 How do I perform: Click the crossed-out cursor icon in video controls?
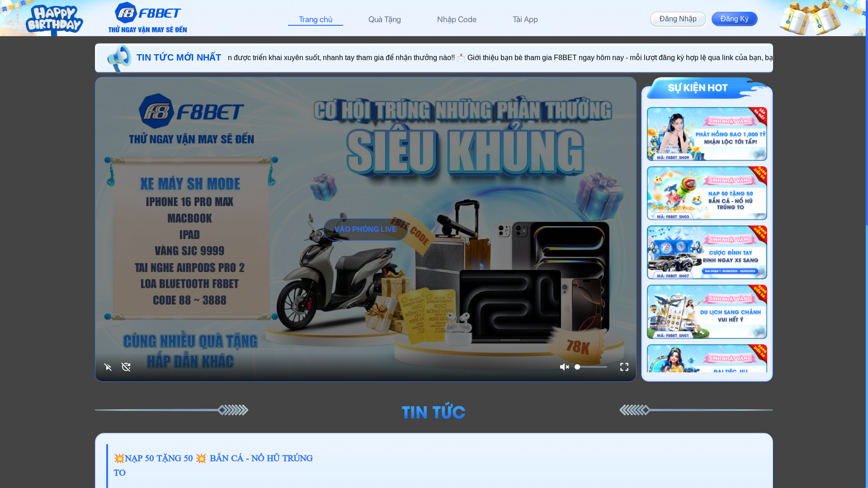pyautogui.click(x=108, y=367)
